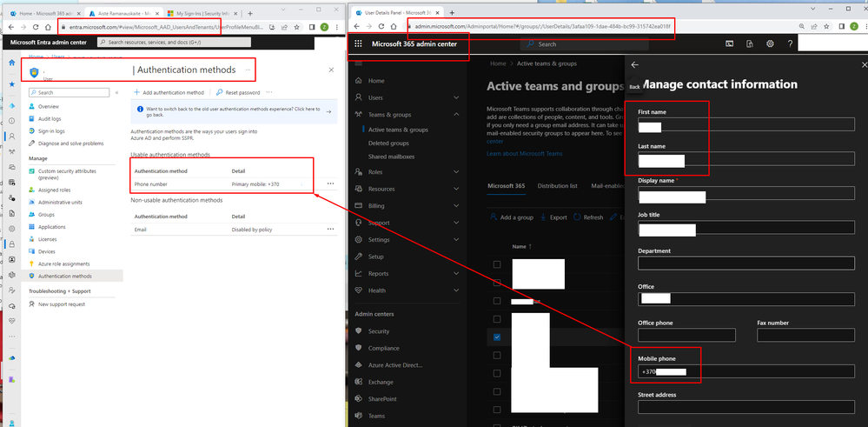The width and height of the screenshot is (868, 427).
Task: Click the Favorites star in Entra left rail
Action: (x=11, y=84)
